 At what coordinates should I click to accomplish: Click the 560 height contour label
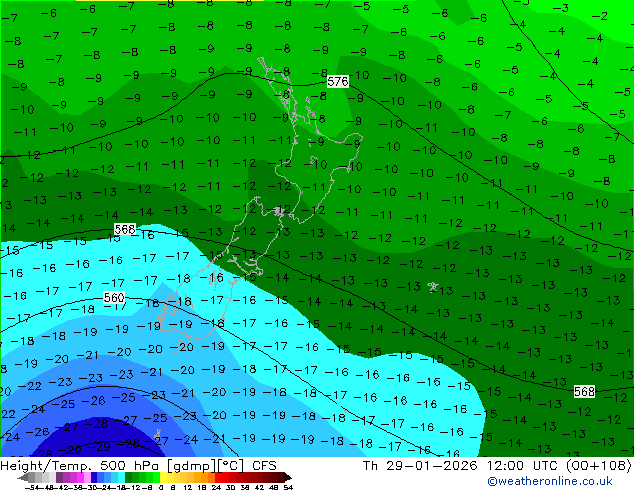114,298
